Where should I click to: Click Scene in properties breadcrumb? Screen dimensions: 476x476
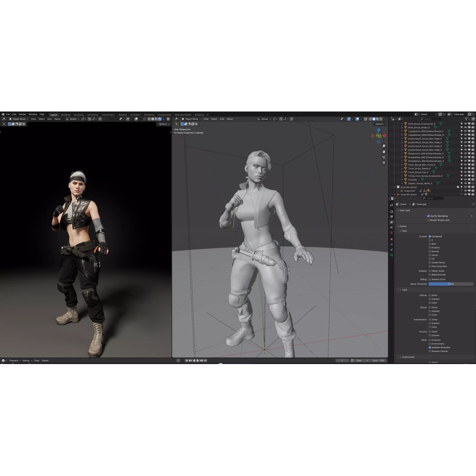(403, 205)
